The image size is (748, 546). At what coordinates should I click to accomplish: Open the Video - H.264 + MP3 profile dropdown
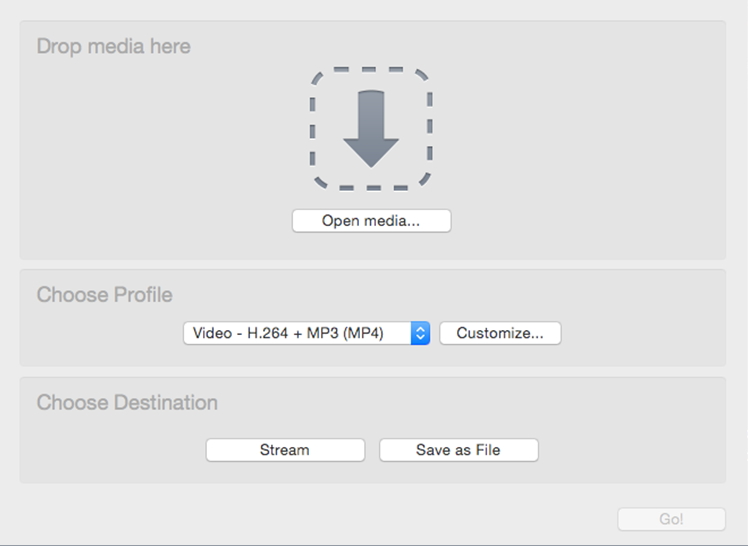tap(297, 334)
